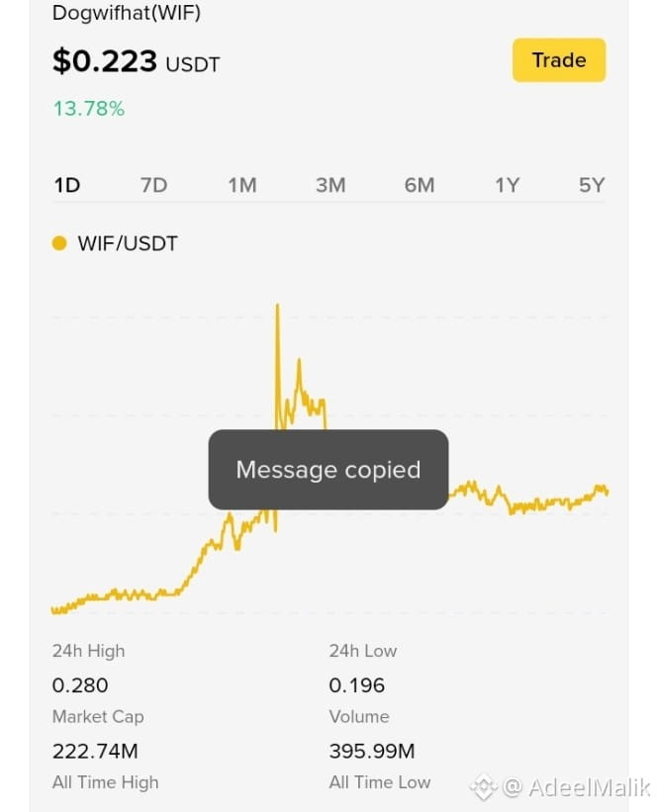Click the yellow Trade button
The image size is (658, 812).
(x=558, y=60)
